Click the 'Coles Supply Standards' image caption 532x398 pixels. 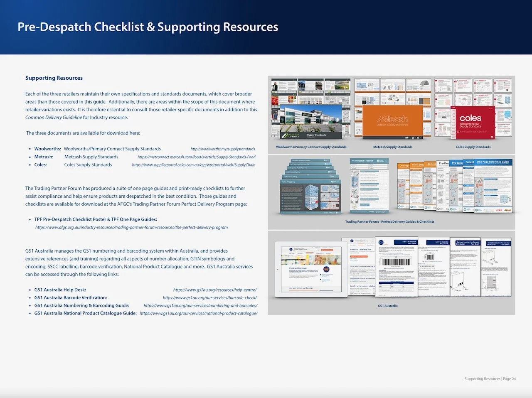(x=473, y=147)
